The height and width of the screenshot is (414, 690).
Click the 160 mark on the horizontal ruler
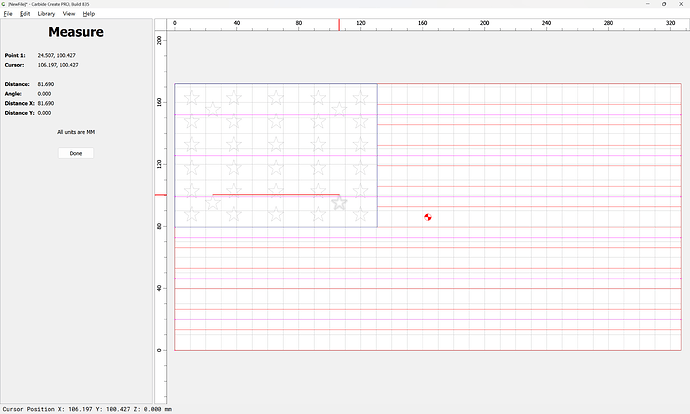423,23
